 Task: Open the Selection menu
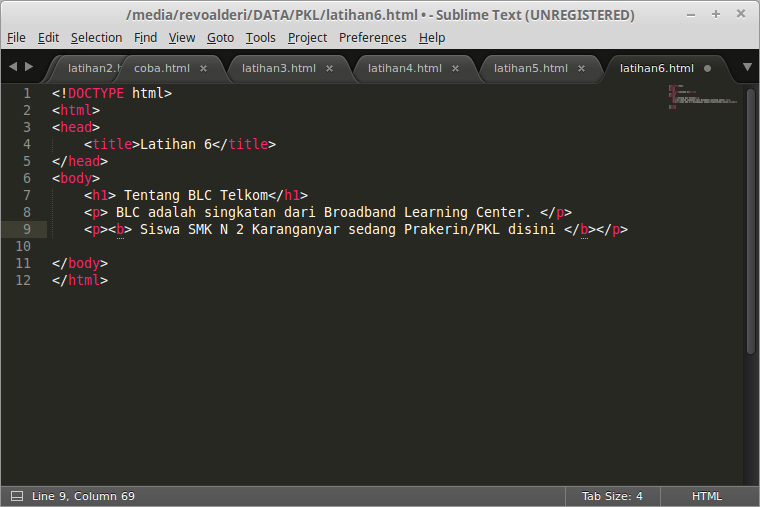point(96,37)
